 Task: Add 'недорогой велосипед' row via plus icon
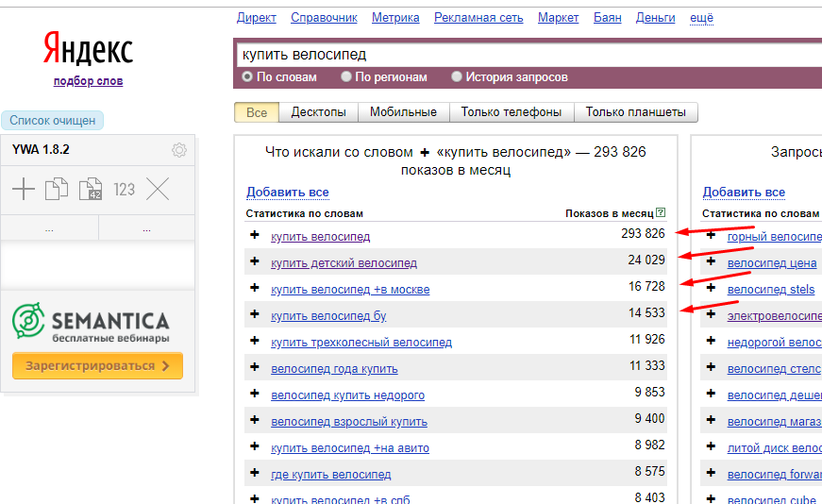pos(712,341)
